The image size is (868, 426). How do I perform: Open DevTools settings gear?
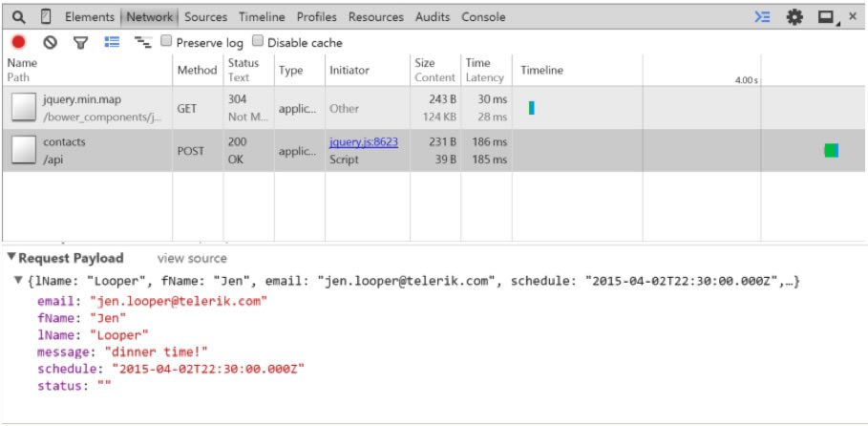coord(794,17)
